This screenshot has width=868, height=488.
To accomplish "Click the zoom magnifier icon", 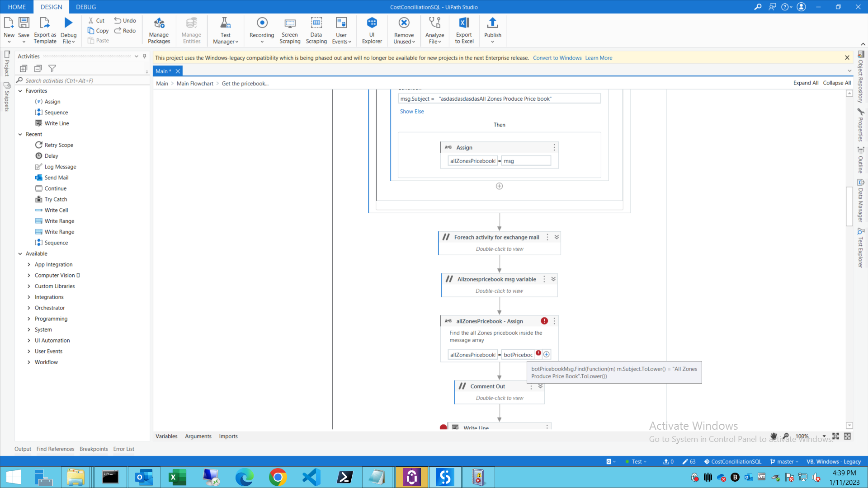I will pyautogui.click(x=786, y=436).
